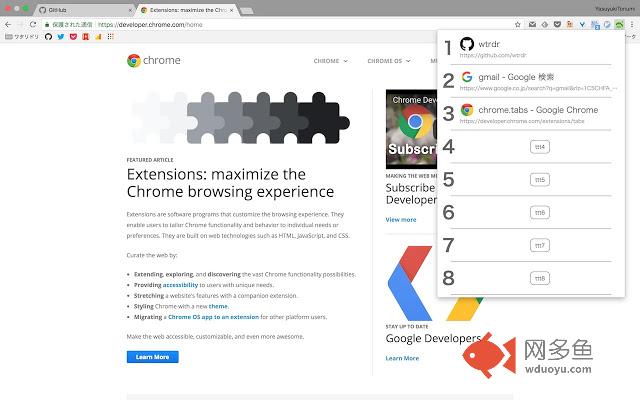The height and width of the screenshot is (400, 640).
Task: Click the Chrome Dev Subscribe thumbnail
Action: (411, 129)
